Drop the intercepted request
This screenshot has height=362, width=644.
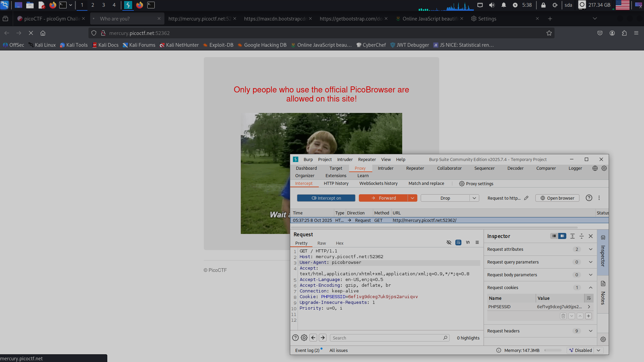pyautogui.click(x=445, y=198)
